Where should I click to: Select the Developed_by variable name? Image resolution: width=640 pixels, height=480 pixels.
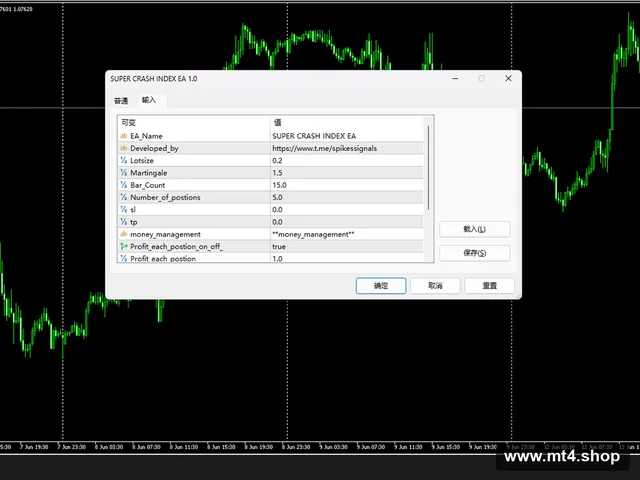pos(154,148)
